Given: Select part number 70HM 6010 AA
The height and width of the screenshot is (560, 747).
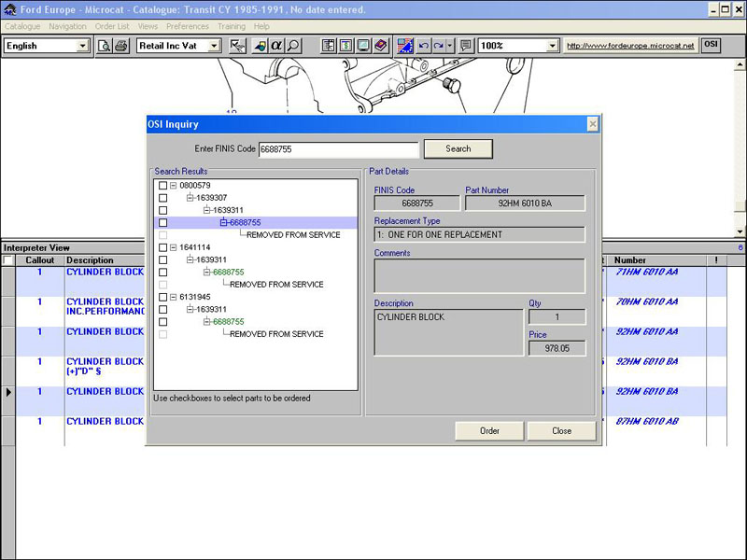Looking at the screenshot, I should coord(646,301).
